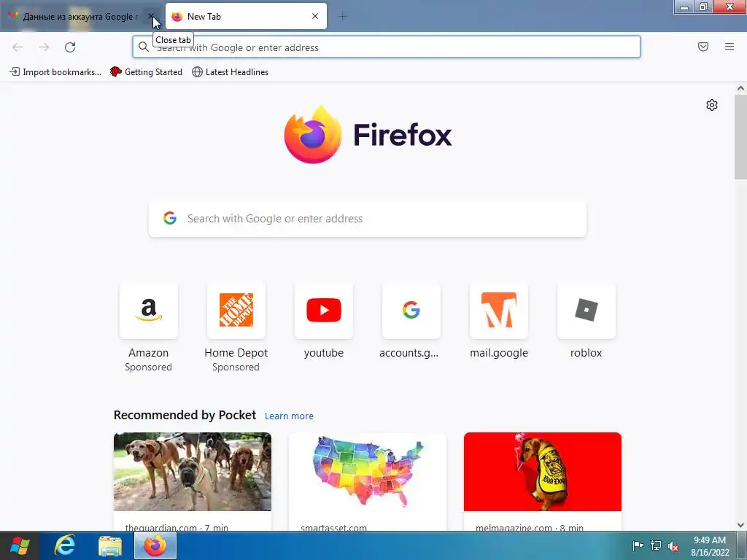
Task: Click Learn more Pocket link
Action: 289,416
